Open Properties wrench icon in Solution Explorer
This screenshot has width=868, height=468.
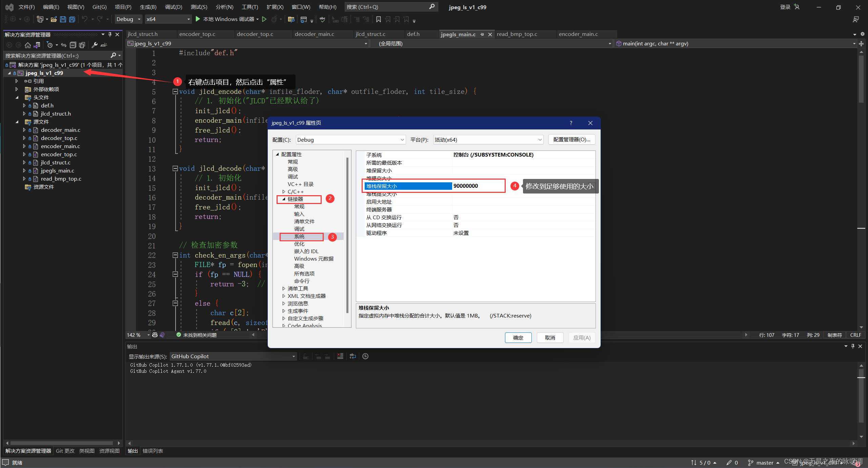[95, 45]
